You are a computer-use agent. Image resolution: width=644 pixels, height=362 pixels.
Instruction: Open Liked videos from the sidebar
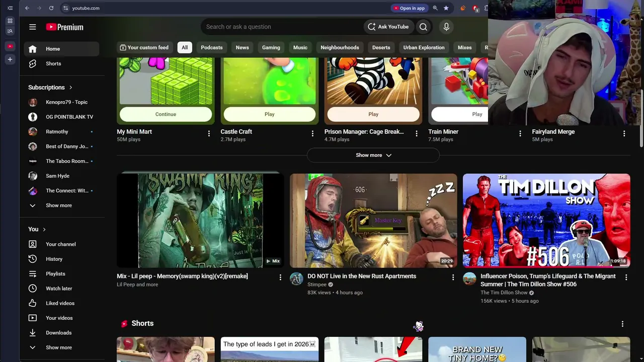pos(61,303)
